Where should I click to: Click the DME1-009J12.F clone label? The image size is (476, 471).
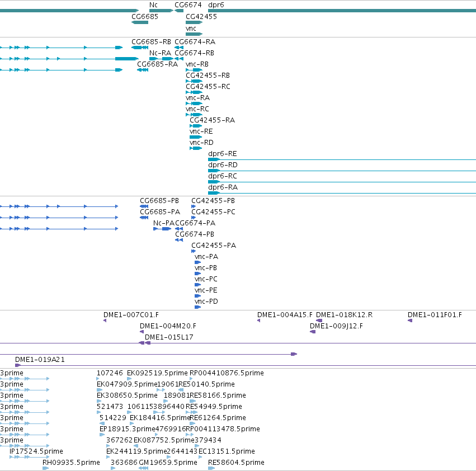tap(336, 326)
